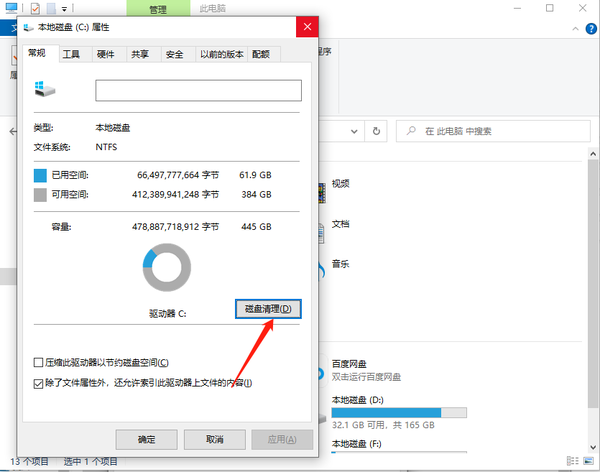Click the search box 在 此电脑 中搜索
The height and width of the screenshot is (472, 600).
click(x=493, y=131)
